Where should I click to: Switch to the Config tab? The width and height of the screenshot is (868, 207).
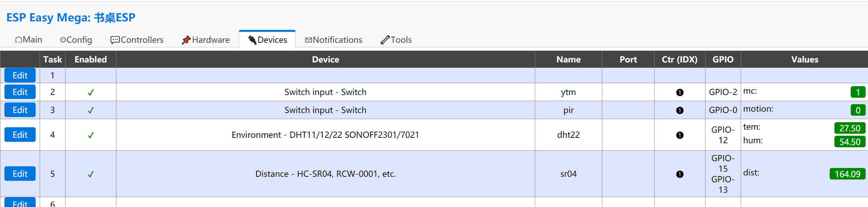pos(76,40)
